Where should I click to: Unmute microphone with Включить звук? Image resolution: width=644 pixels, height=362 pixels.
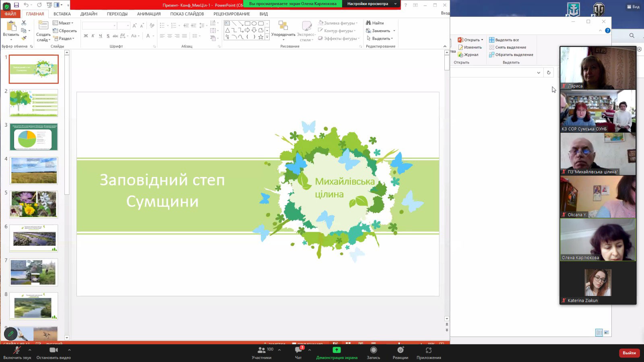17,353
